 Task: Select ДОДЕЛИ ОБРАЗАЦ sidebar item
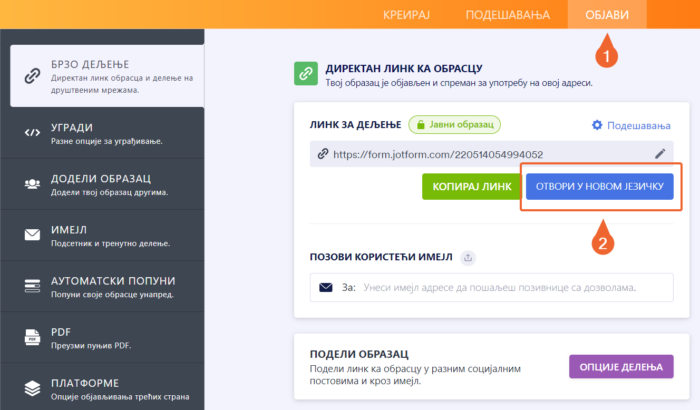pos(102,184)
